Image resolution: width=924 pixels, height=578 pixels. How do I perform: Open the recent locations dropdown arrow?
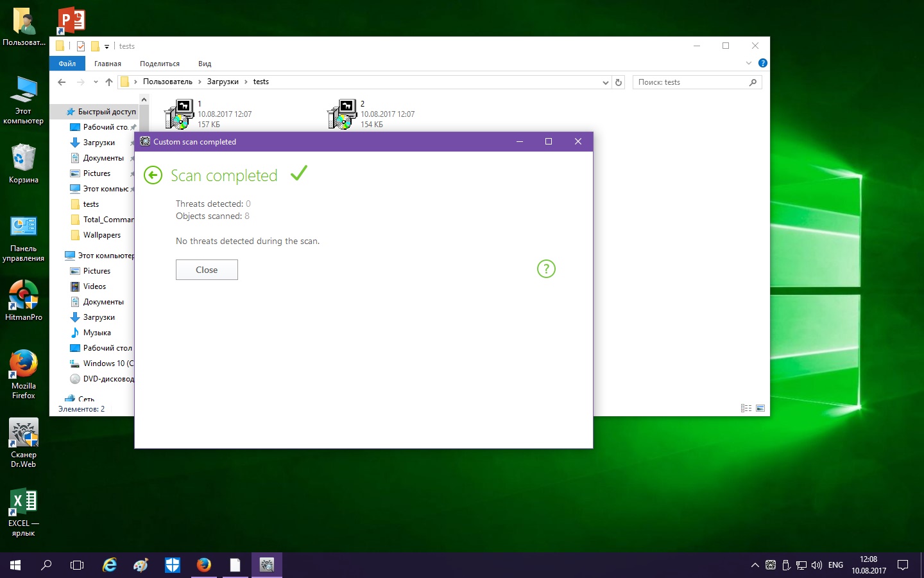(x=96, y=82)
